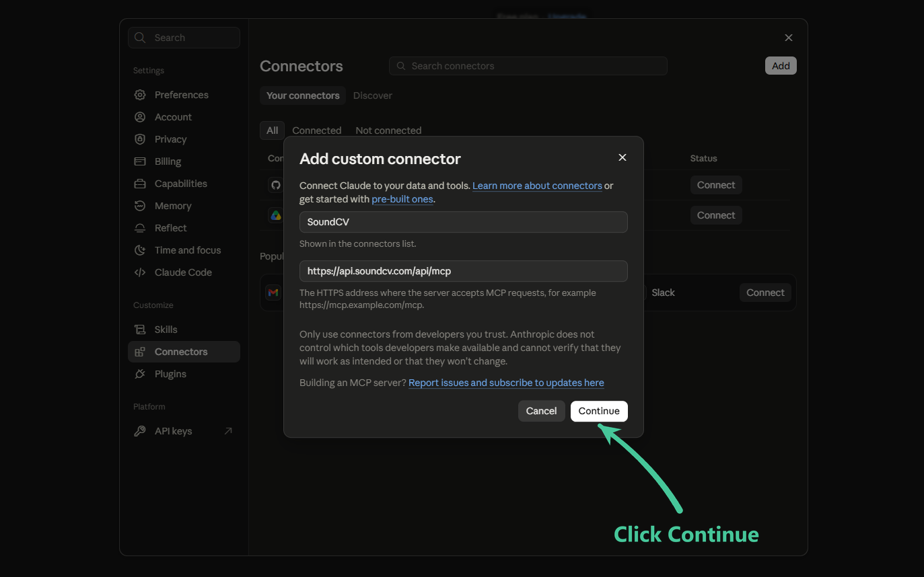924x577 pixels.
Task: Select the Connected filter tab
Action: click(316, 130)
